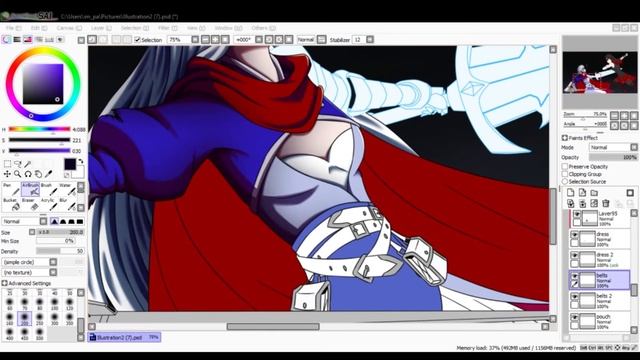
Task: Open the Canvas menu
Action: click(x=69, y=28)
